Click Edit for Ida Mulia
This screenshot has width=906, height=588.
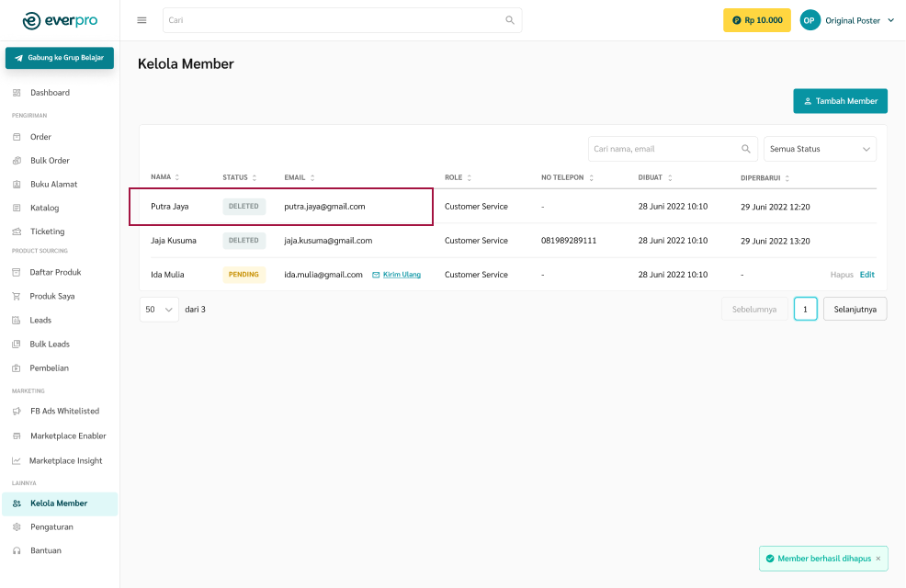click(x=866, y=275)
